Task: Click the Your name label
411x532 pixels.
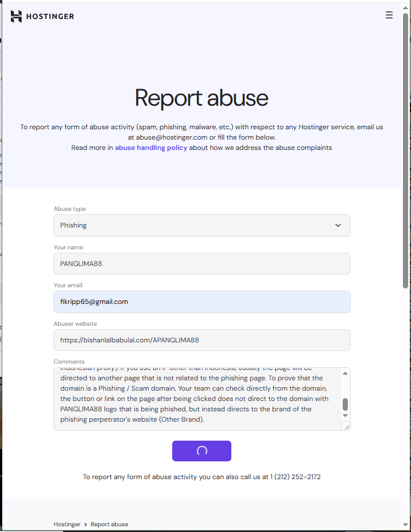Action: [68, 248]
